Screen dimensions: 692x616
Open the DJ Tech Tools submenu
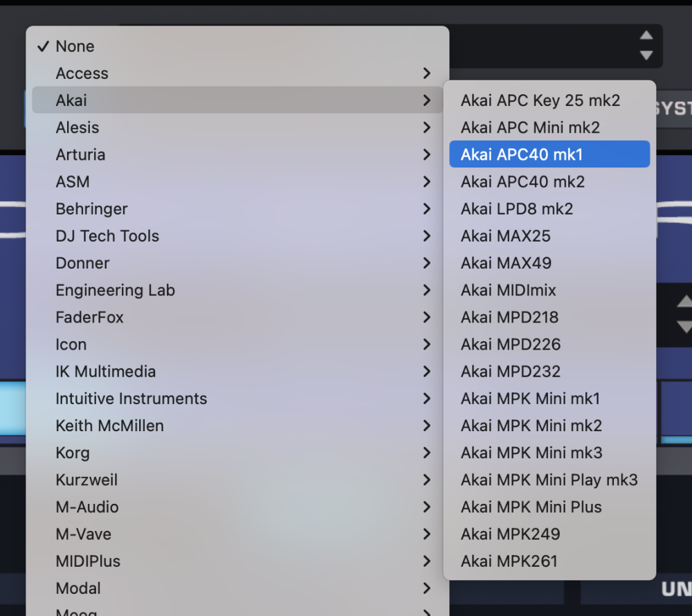click(x=107, y=236)
